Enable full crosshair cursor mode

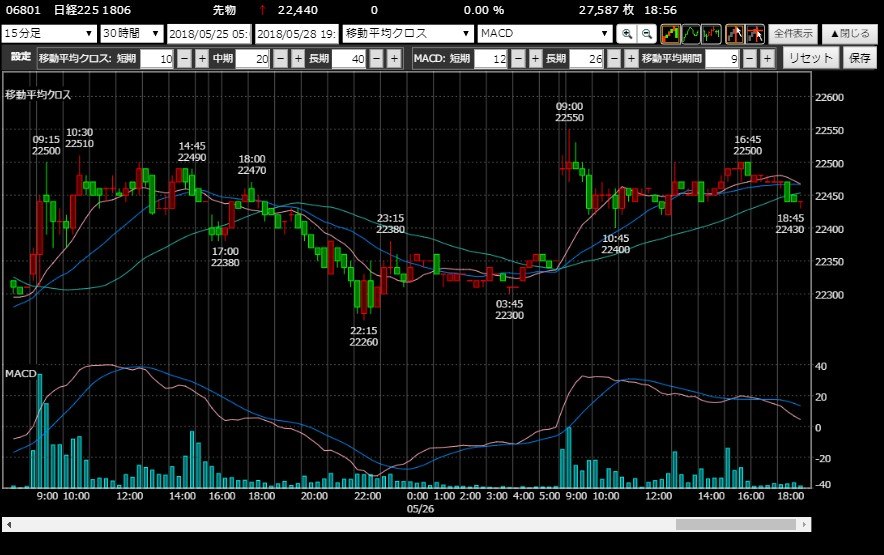755,34
